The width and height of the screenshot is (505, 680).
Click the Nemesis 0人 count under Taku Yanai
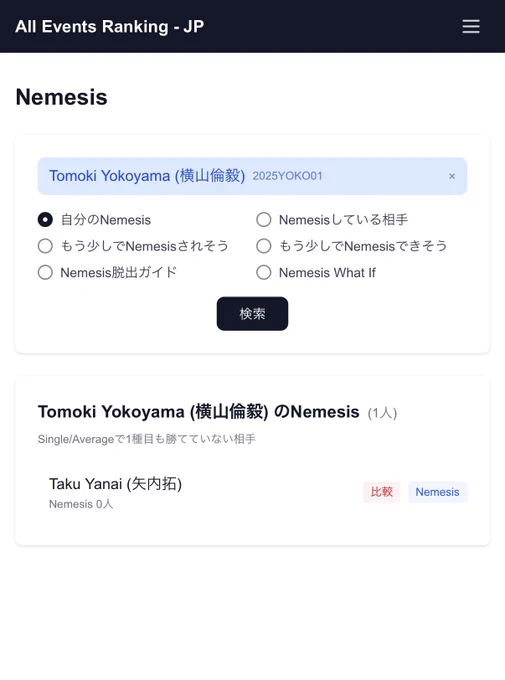click(81, 504)
